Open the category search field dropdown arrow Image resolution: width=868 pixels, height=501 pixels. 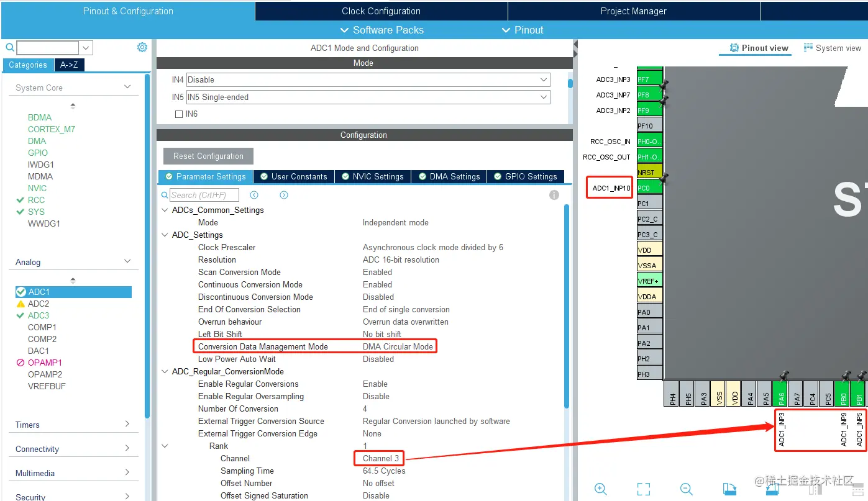click(86, 48)
